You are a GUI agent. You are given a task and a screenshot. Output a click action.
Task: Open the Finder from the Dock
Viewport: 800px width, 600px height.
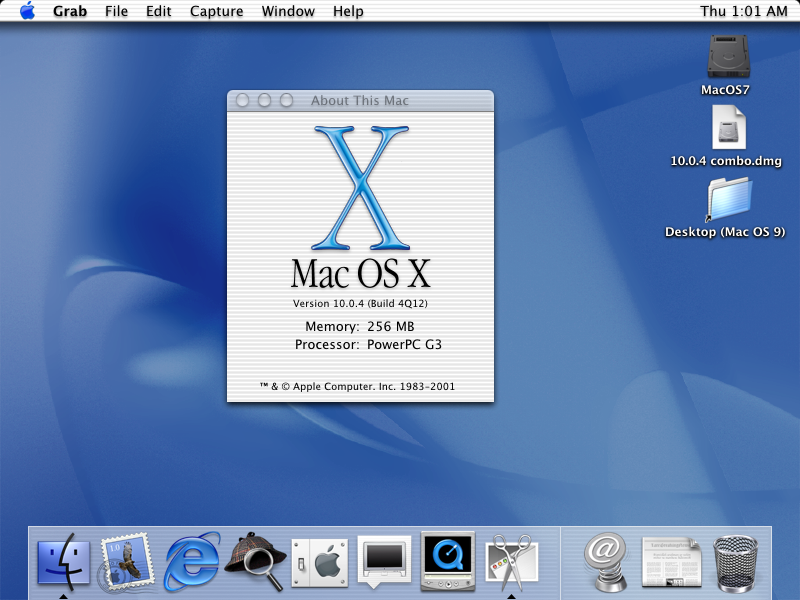pyautogui.click(x=63, y=561)
